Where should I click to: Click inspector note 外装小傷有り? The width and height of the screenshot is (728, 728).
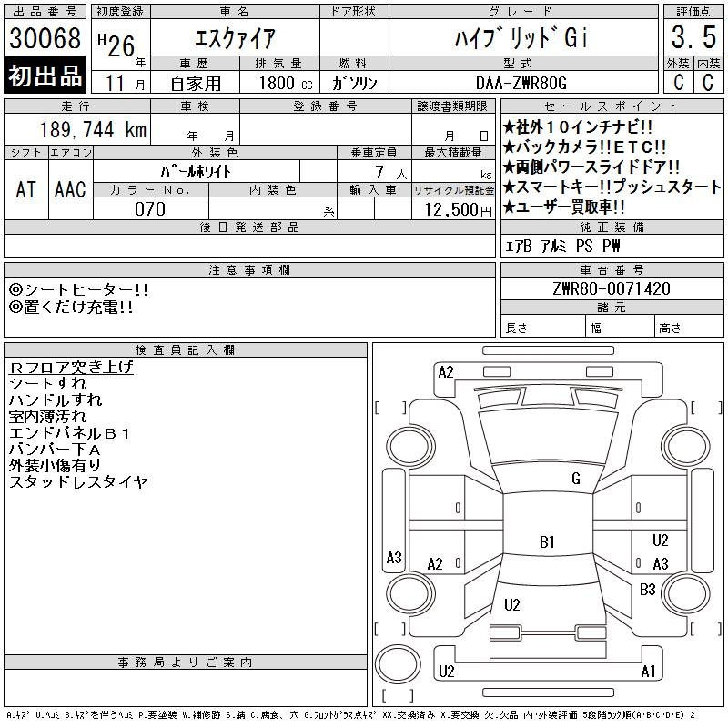tap(55, 465)
